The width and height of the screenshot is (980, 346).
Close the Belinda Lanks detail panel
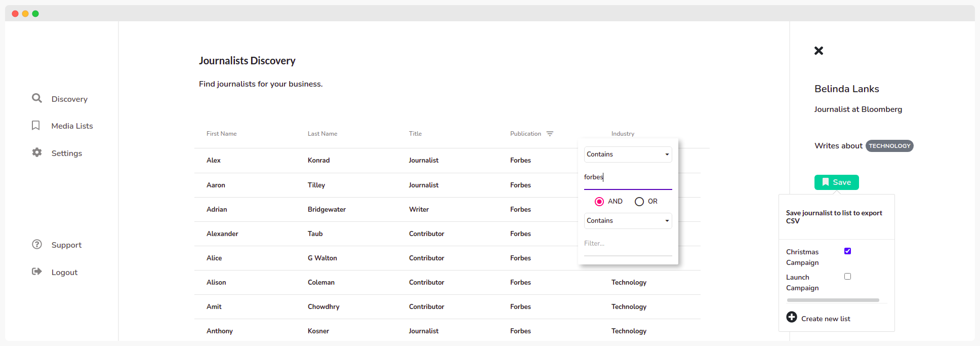pyautogui.click(x=819, y=51)
